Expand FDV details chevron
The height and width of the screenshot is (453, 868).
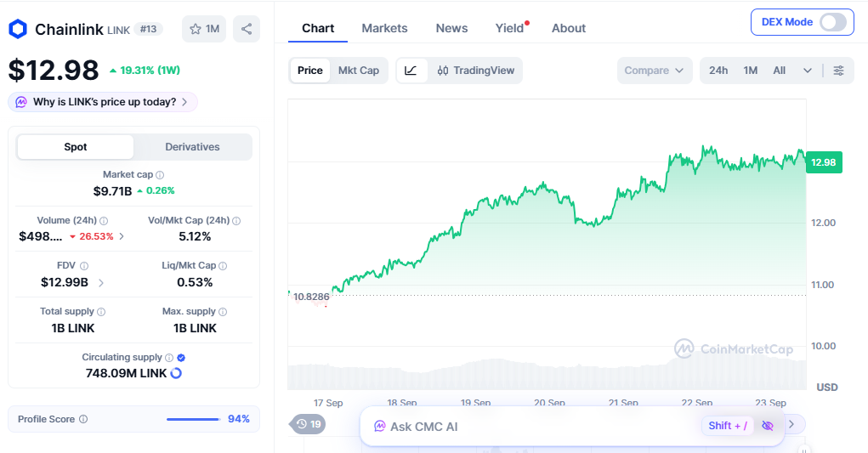pyautogui.click(x=101, y=283)
